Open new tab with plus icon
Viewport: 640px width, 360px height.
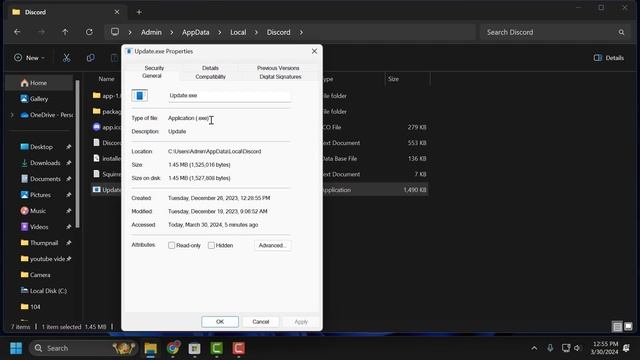pyautogui.click(x=139, y=12)
